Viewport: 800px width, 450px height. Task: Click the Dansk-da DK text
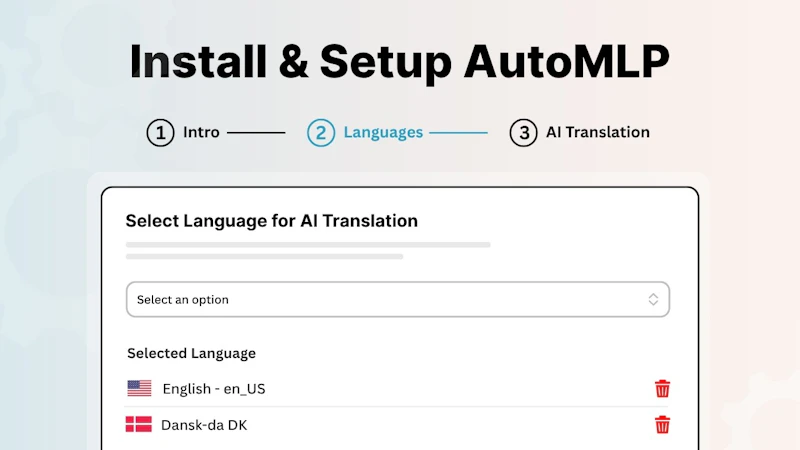click(x=204, y=425)
